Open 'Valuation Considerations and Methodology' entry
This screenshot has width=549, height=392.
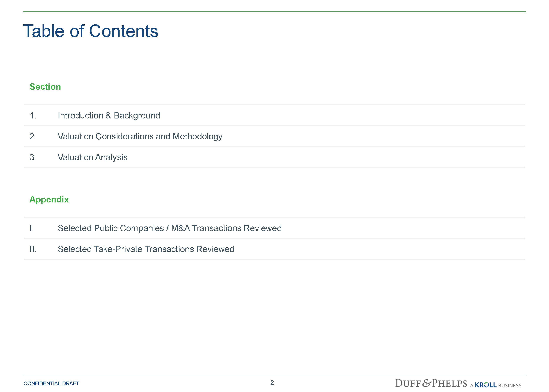(x=140, y=137)
